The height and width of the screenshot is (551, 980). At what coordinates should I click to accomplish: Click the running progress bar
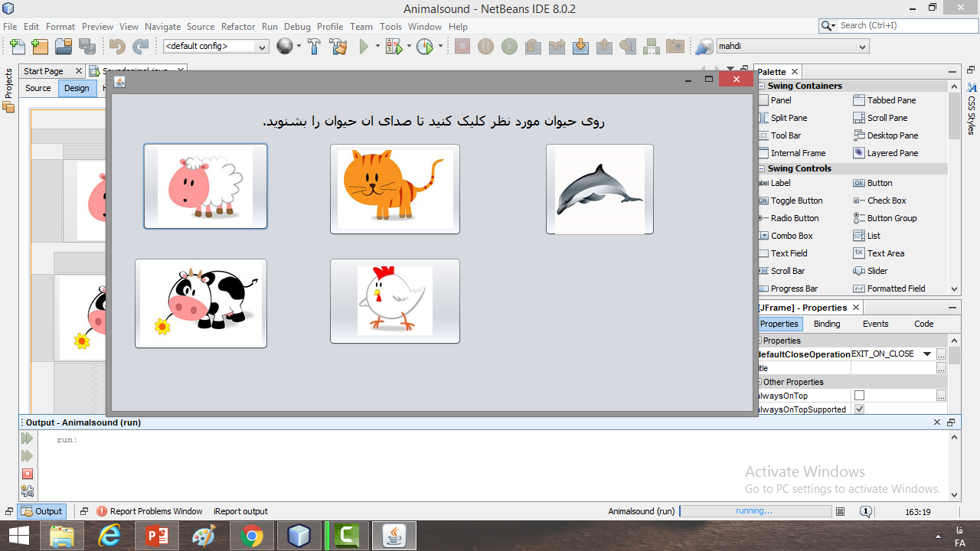755,511
